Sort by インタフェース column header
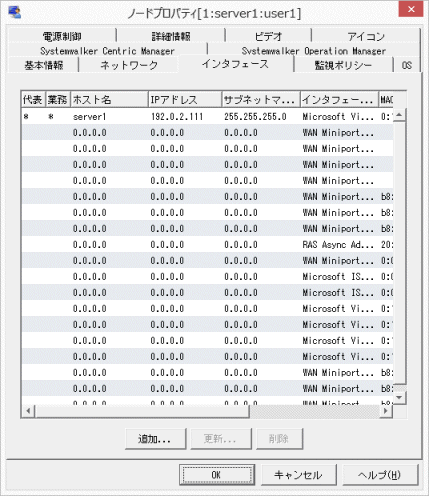The height and width of the screenshot is (496, 429). coord(339,99)
